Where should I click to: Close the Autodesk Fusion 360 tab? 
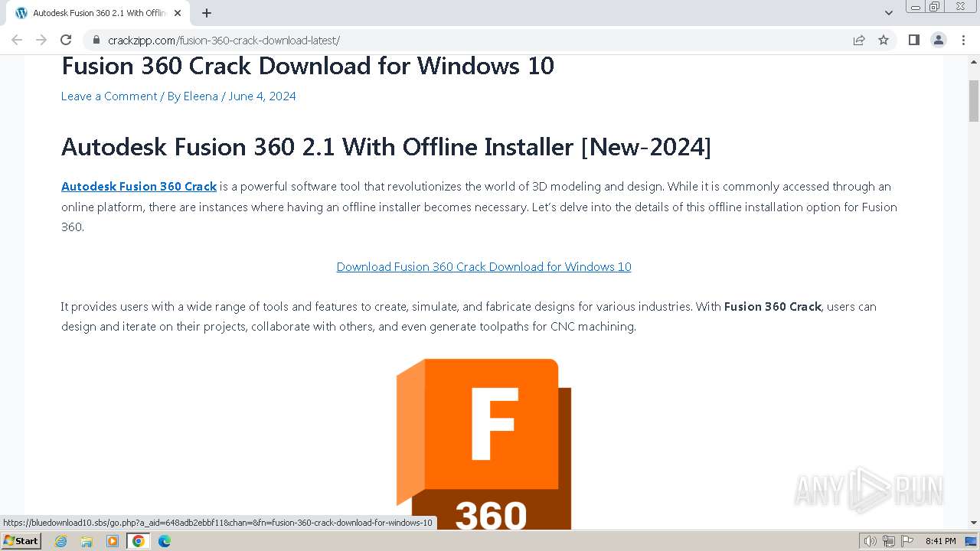(178, 13)
